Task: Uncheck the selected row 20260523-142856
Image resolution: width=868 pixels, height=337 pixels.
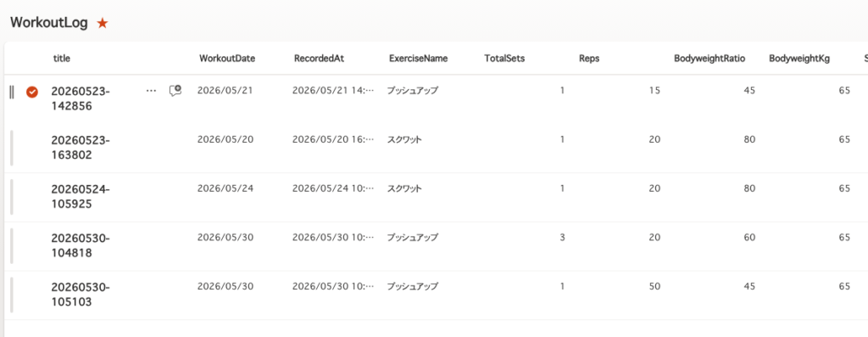Action: pos(32,92)
